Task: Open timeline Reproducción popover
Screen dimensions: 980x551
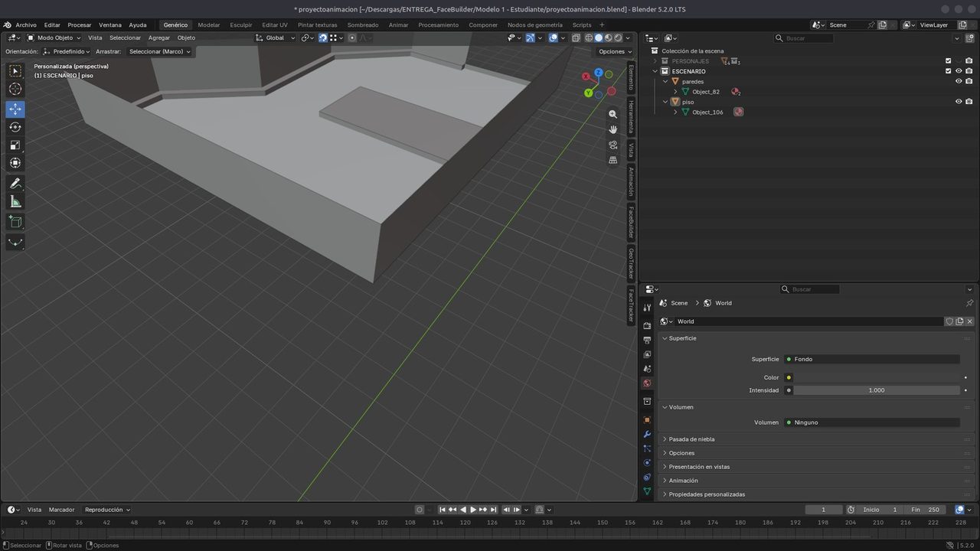Action: pyautogui.click(x=107, y=510)
